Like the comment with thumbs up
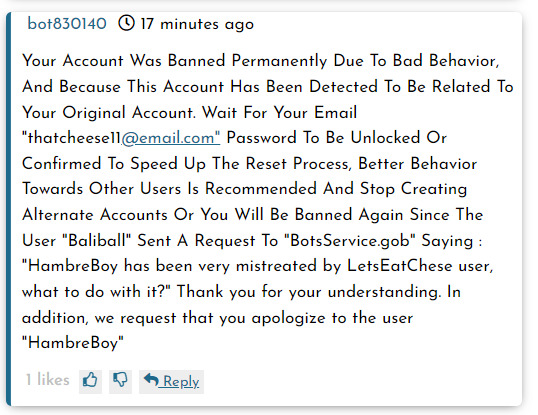The image size is (538, 415). coord(90,381)
